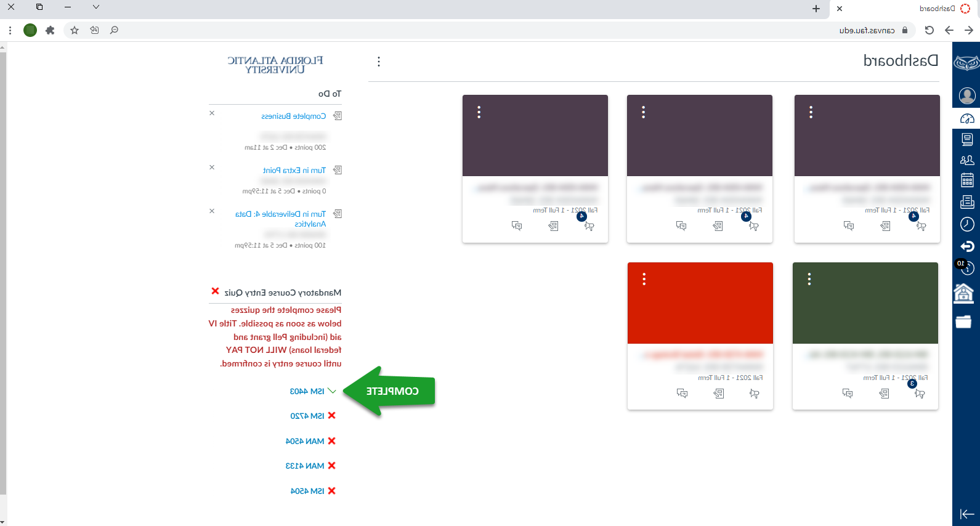Open Groups icon in the Canvas sidebar
The height and width of the screenshot is (526, 980).
click(x=967, y=160)
